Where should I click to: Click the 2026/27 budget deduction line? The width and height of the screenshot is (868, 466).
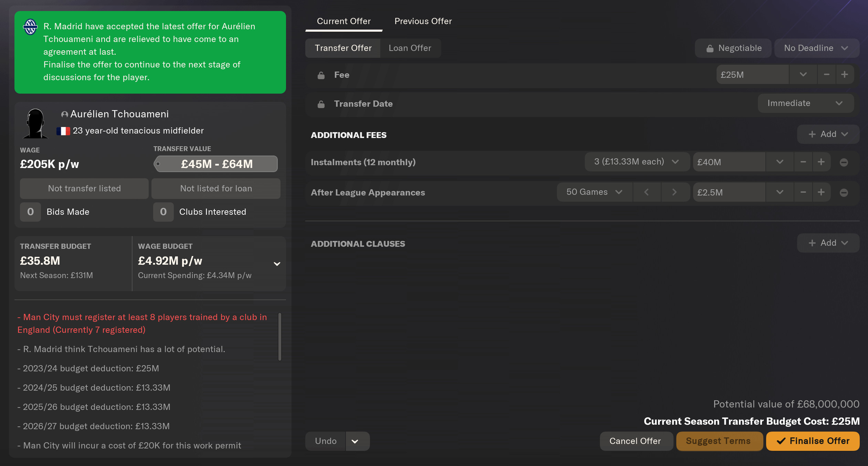(94, 426)
